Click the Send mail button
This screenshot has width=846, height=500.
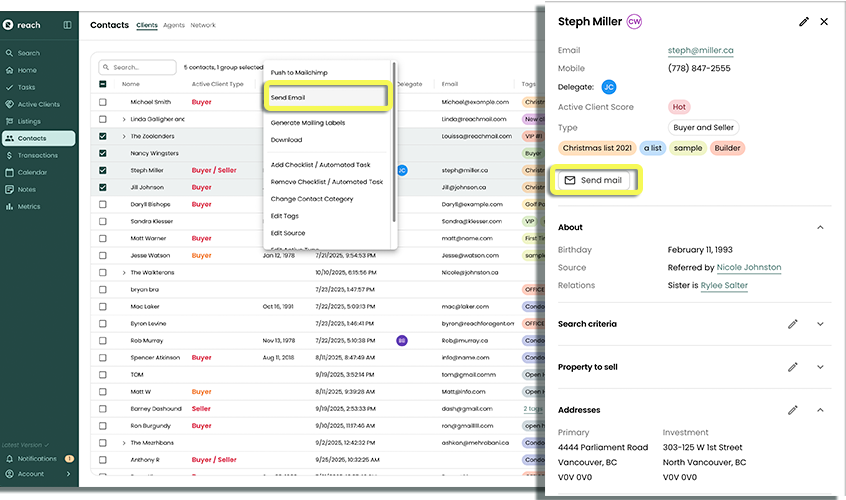(x=594, y=180)
